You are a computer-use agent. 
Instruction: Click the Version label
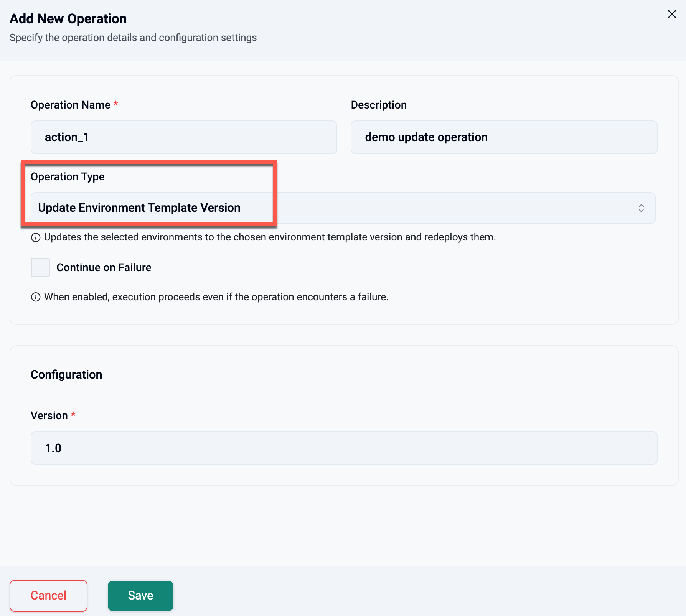pyautogui.click(x=49, y=415)
